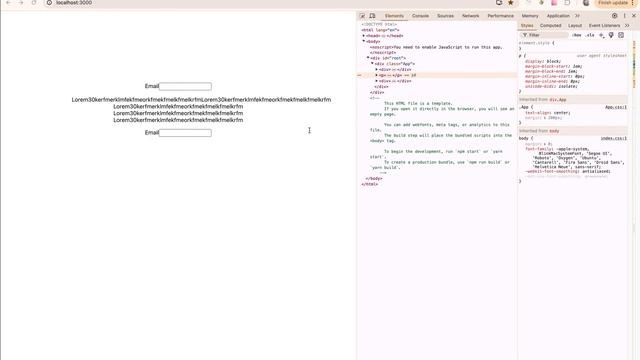Open the rendering emulation brush icon
Image resolution: width=640 pixels, height=360 pixels.
pyautogui.click(x=611, y=36)
